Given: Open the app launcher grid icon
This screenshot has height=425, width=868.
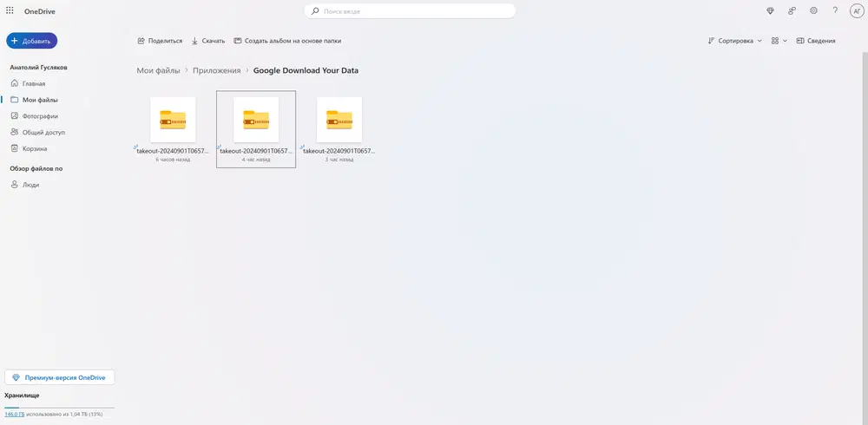Looking at the screenshot, I should 10,10.
